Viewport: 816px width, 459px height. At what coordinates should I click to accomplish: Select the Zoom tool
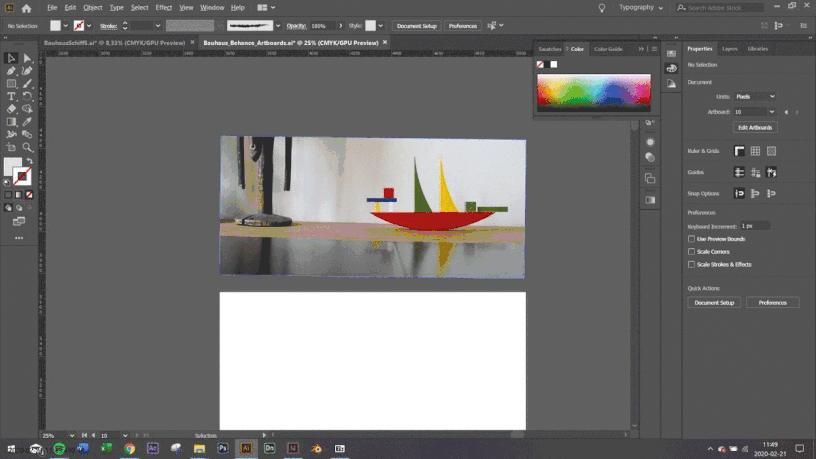(x=27, y=147)
